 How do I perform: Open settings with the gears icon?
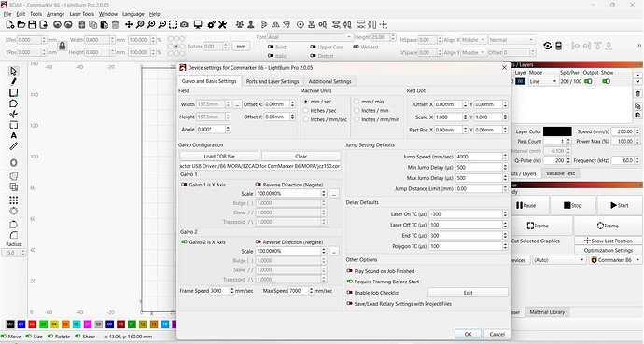(212, 24)
